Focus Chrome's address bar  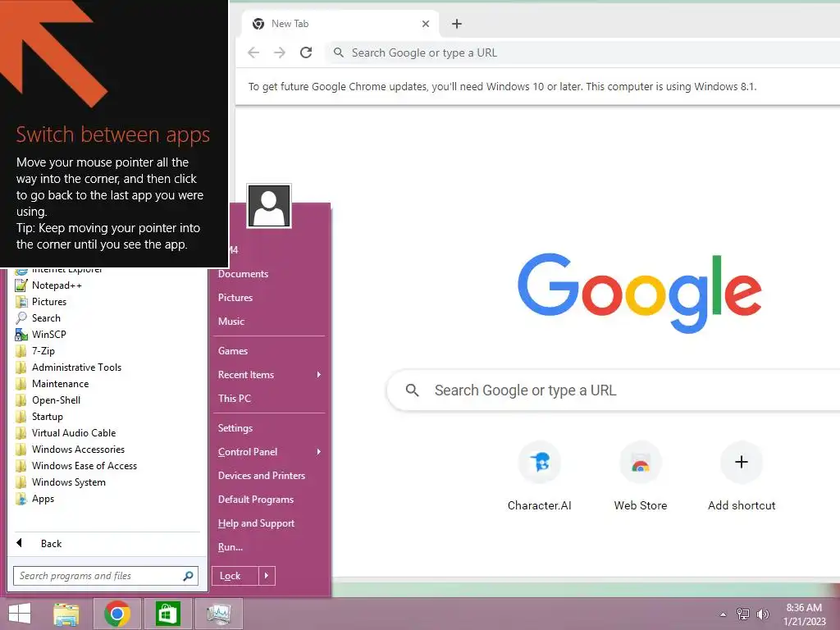click(x=584, y=52)
